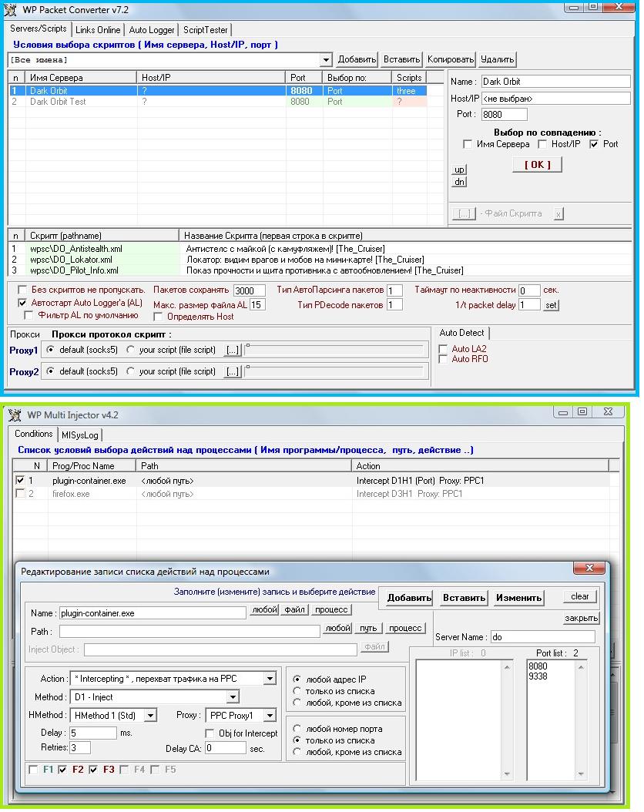Image resolution: width=644 pixels, height=812 pixels.
Task: Click the путь button beside the Path field
Action: pyautogui.click(x=368, y=628)
